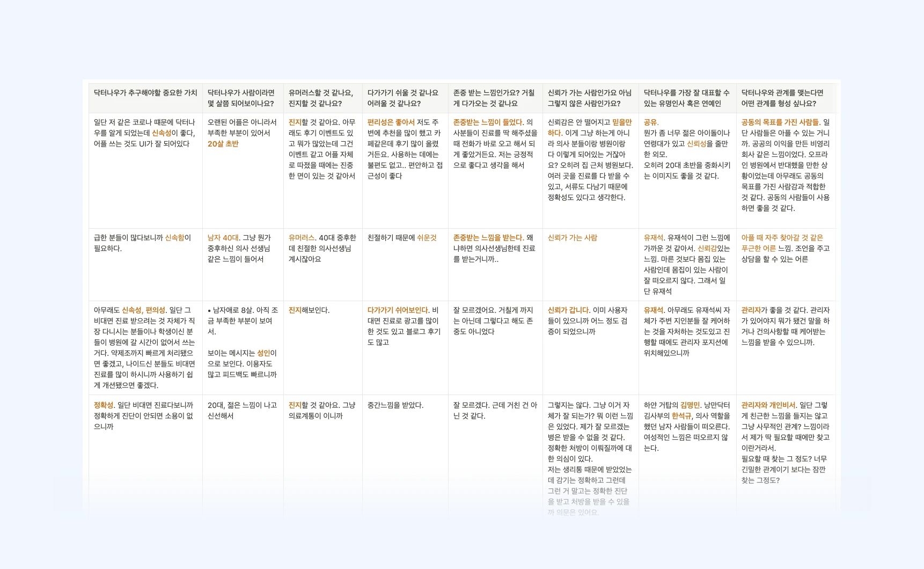Click the '닥터나우가 추구해야할 중요한 가치' column header
Image resolution: width=924 pixels, height=569 pixels.
pos(145,98)
